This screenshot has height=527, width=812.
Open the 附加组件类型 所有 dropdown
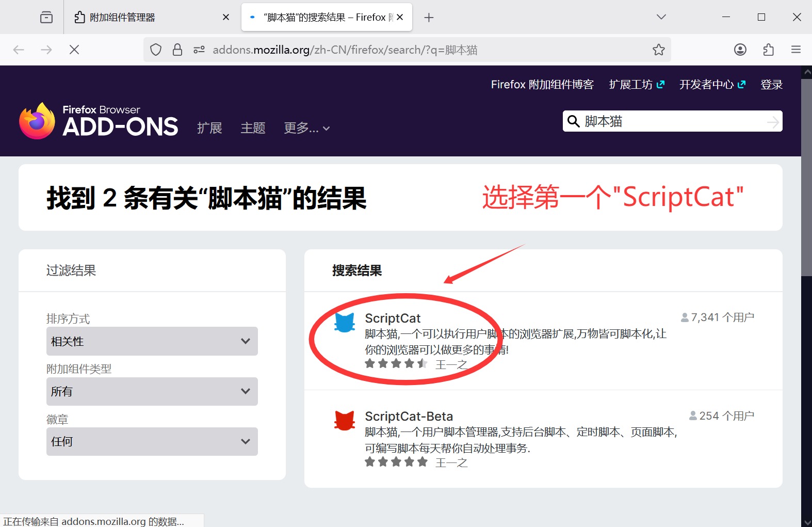(x=152, y=391)
